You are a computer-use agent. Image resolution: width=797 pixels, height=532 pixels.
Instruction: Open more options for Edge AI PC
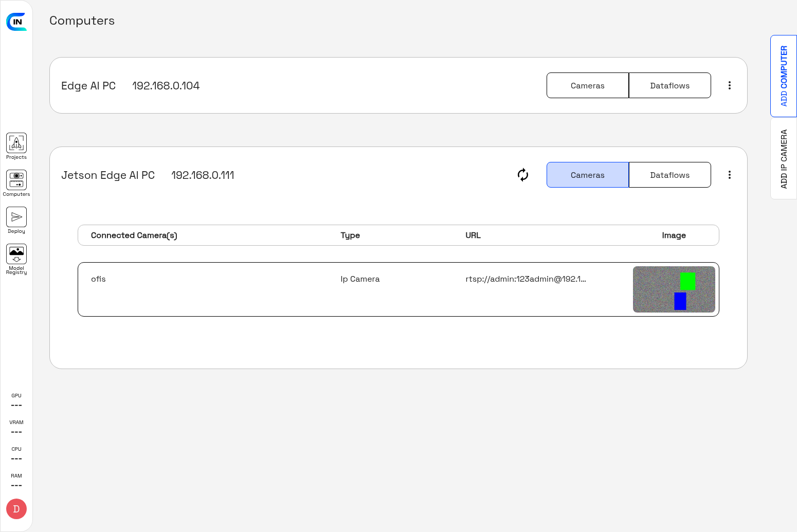click(x=729, y=85)
